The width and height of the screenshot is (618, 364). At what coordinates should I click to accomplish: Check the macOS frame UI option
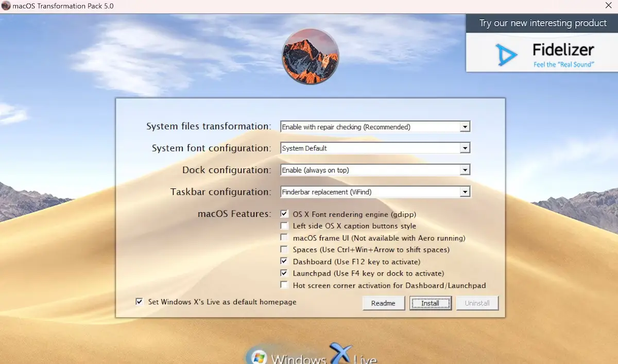click(x=284, y=237)
